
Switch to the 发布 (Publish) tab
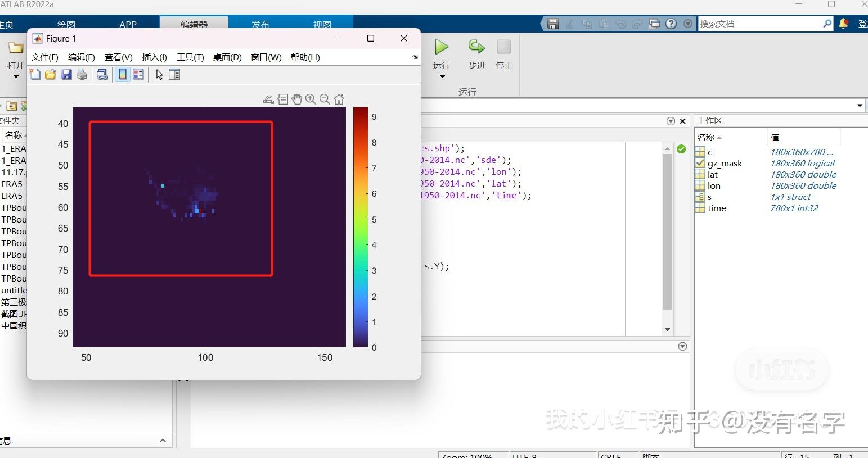coord(260,24)
